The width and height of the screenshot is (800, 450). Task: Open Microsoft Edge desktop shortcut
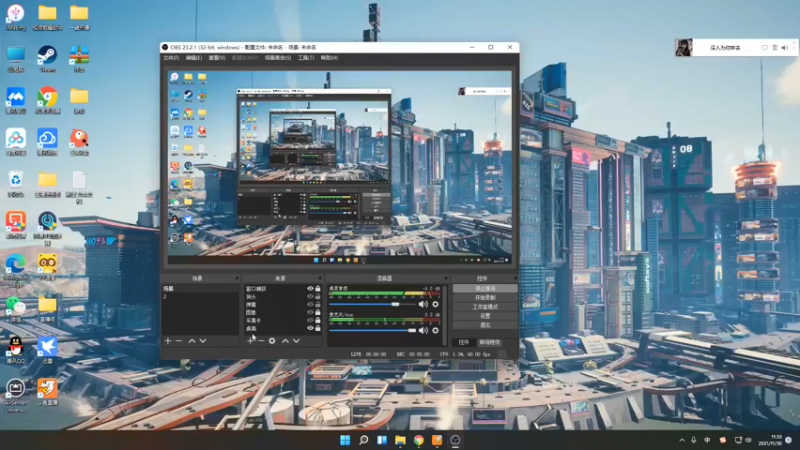(16, 270)
